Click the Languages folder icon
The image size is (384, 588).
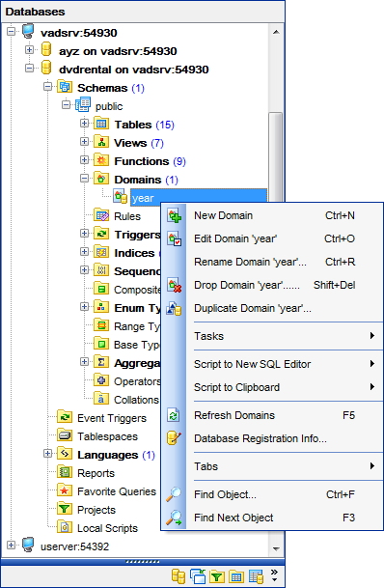click(x=65, y=454)
